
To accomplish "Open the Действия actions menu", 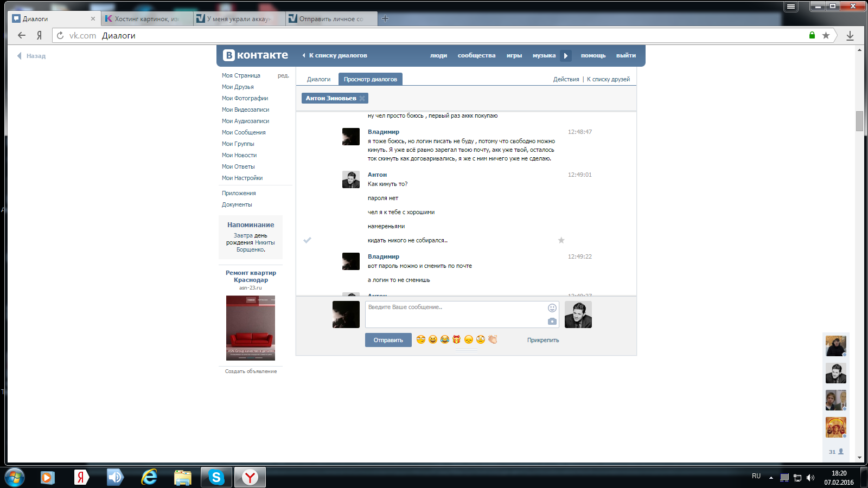I will (566, 79).
